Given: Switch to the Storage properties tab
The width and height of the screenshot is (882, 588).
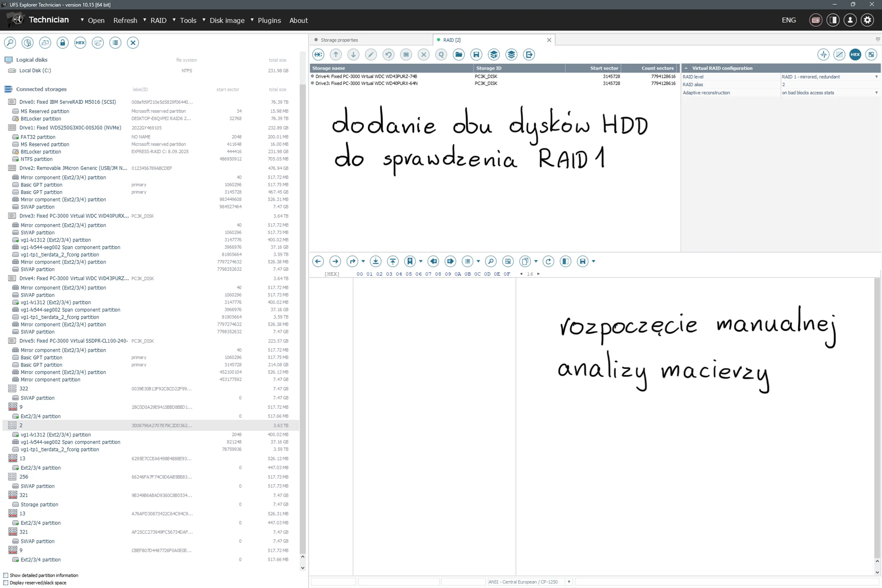Looking at the screenshot, I should pyautogui.click(x=339, y=40).
